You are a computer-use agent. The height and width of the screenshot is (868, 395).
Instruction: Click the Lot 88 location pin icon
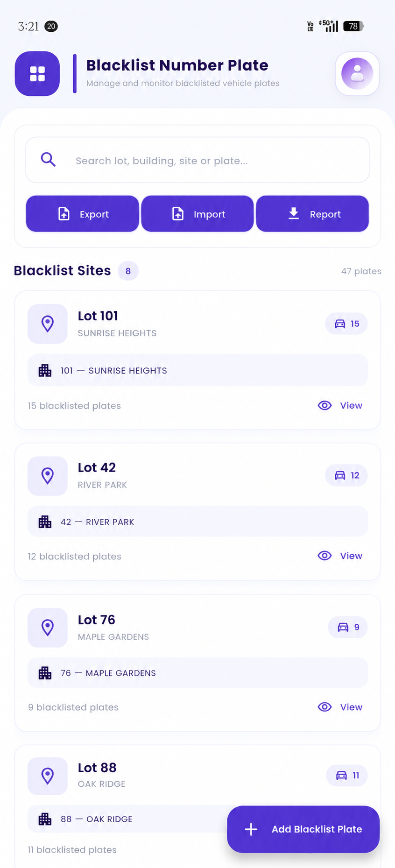point(48,776)
